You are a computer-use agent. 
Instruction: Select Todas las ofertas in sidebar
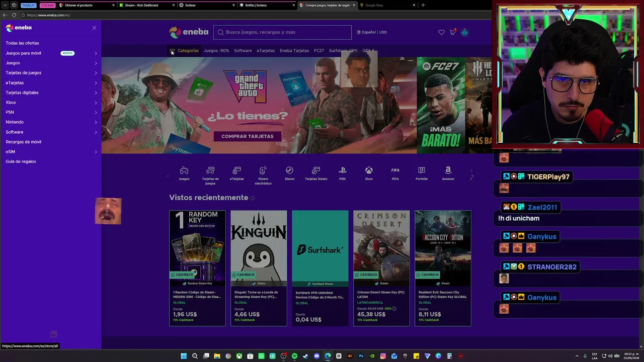22,43
